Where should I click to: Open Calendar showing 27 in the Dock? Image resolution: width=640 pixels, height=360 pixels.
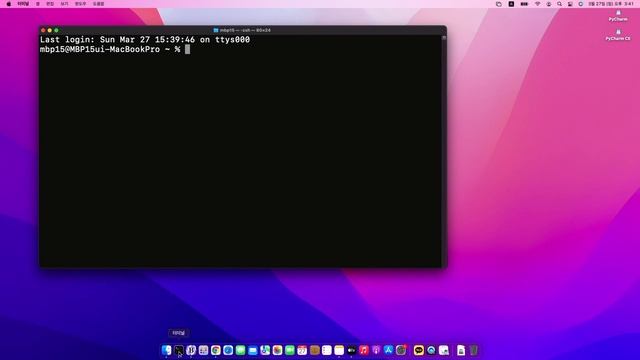pos(302,350)
